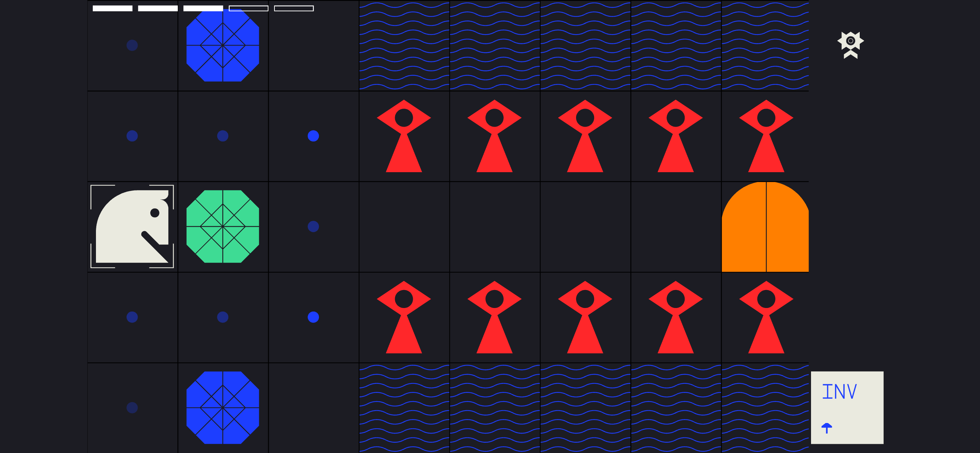Open the orange arched door

point(765,227)
